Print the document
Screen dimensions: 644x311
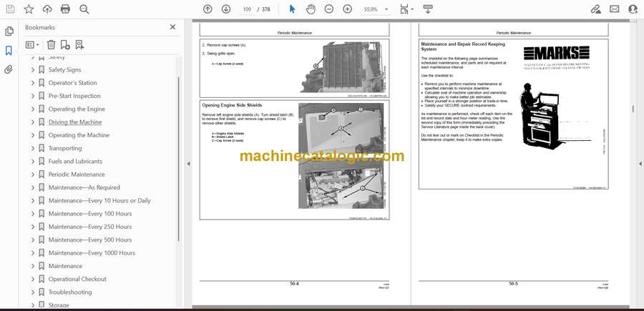tap(65, 9)
